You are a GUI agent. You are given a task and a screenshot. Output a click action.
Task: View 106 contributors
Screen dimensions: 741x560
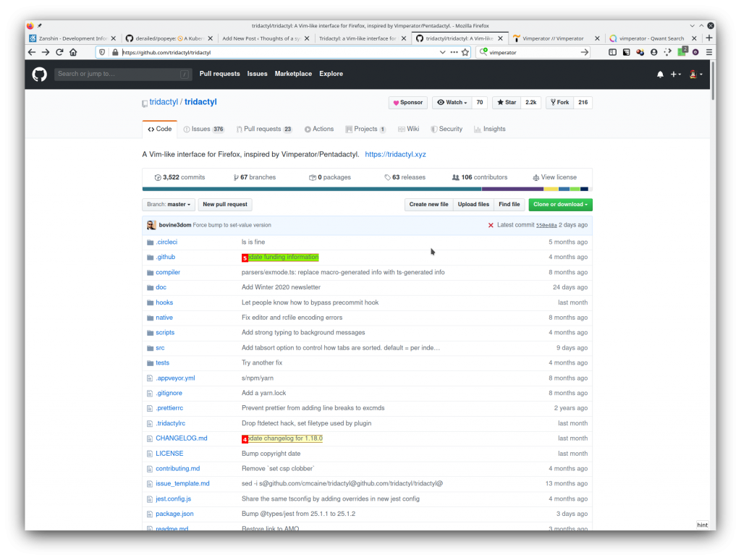[x=479, y=177]
